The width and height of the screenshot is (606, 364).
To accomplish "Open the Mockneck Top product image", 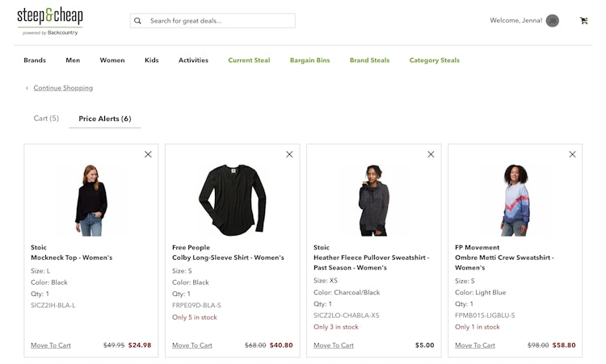I will pos(91,200).
